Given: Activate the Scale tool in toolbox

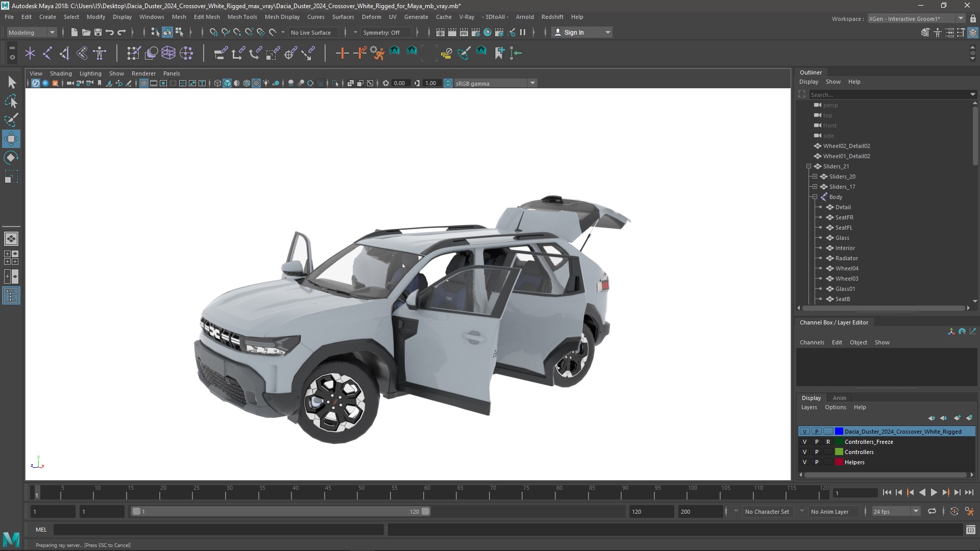Looking at the screenshot, I should [x=11, y=177].
